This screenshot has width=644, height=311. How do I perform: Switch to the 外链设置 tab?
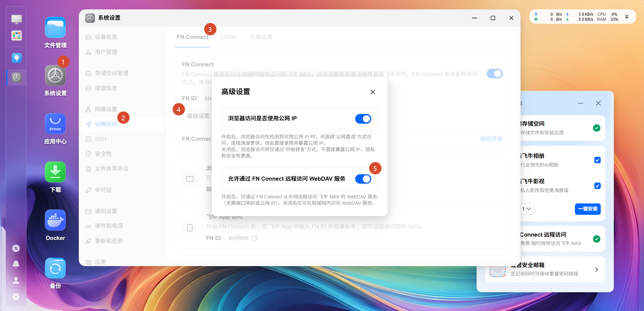[x=261, y=37]
